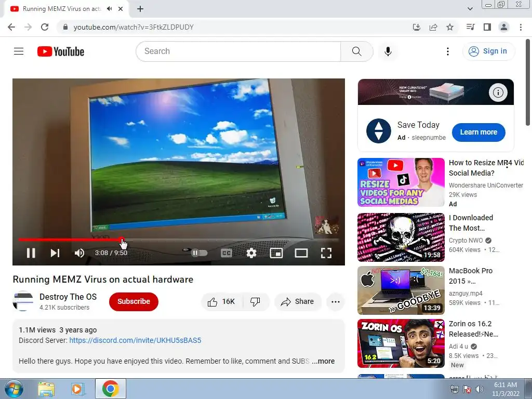532x399 pixels.
Task: Open MacBook Pro 2015 thumbnail
Action: point(401,290)
